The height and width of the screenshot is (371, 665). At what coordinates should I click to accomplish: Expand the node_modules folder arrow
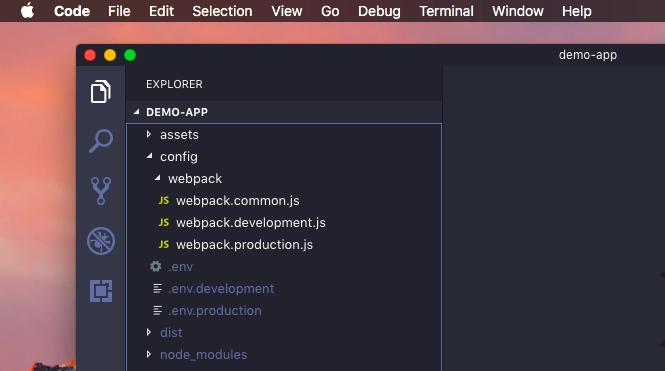click(149, 354)
